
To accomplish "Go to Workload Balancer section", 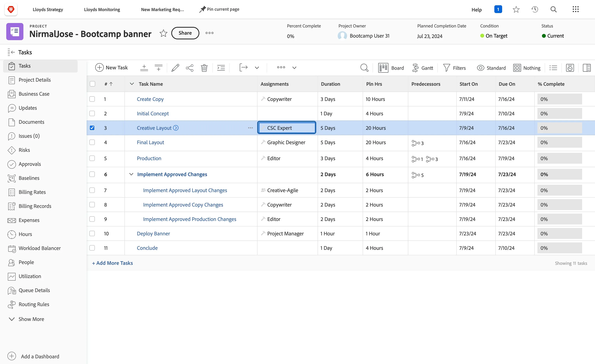I will [x=40, y=248].
